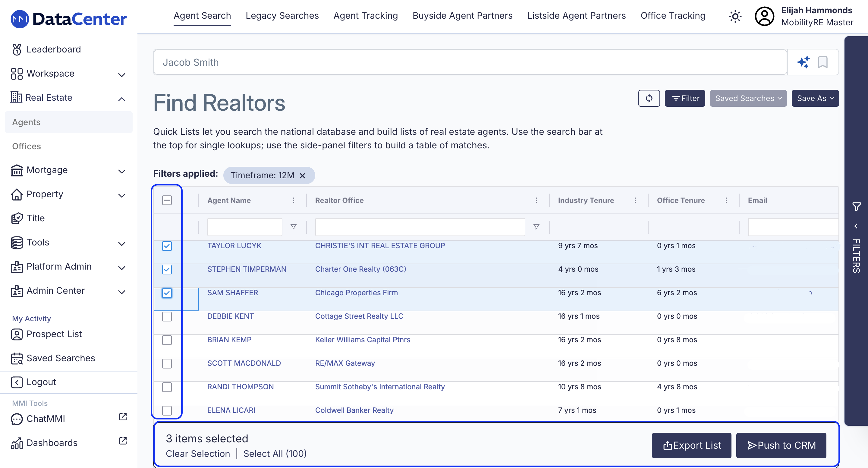This screenshot has width=868, height=468.
Task: Click the Select All (100) link
Action: click(x=275, y=454)
